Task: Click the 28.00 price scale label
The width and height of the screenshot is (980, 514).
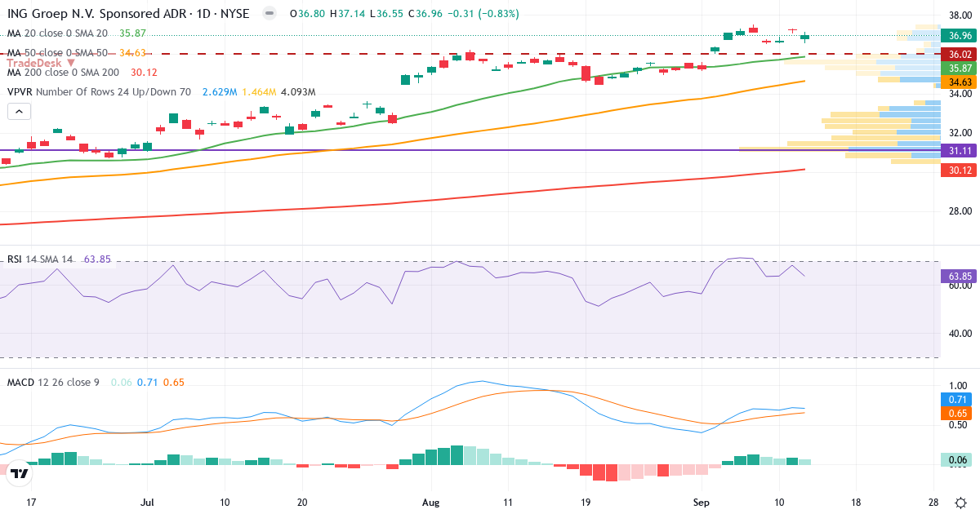Action: [959, 210]
